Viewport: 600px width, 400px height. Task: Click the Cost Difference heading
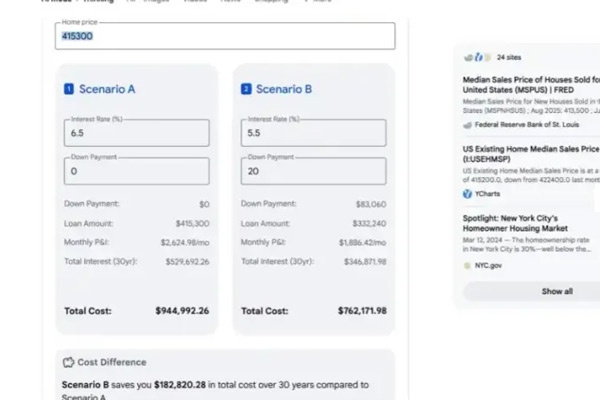coord(112,362)
